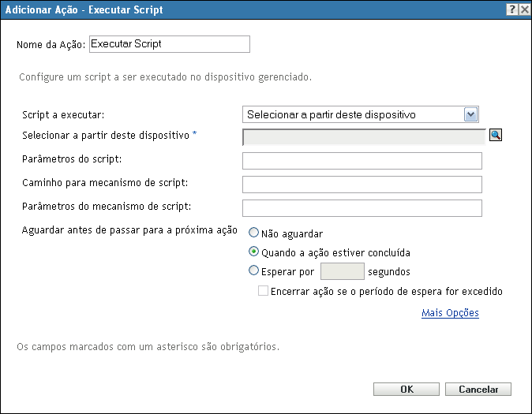The height and width of the screenshot is (414, 532).
Task: Click the 'Aguardar antes de passar' label text
Action: click(x=131, y=230)
